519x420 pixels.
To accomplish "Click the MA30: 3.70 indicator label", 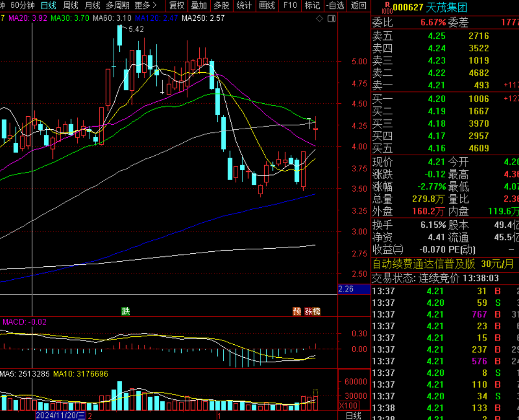I will pyautogui.click(x=70, y=18).
